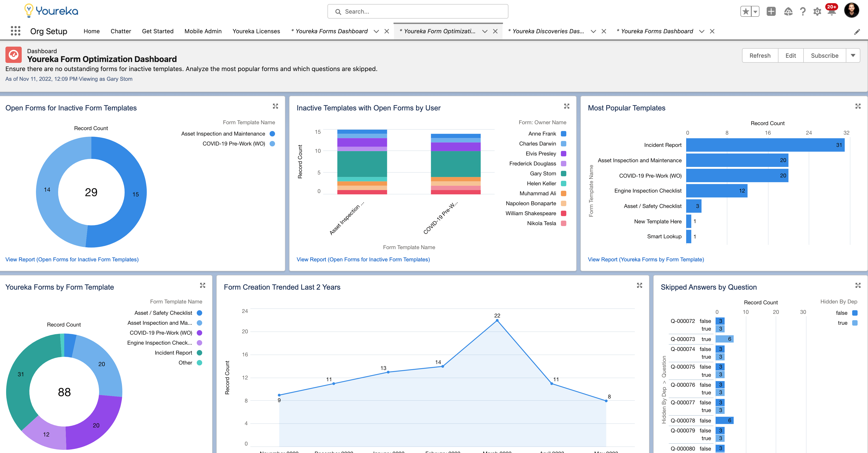Screen dimensions: 868x453
Task: Open the Youreka Licenses tab
Action: coord(256,31)
